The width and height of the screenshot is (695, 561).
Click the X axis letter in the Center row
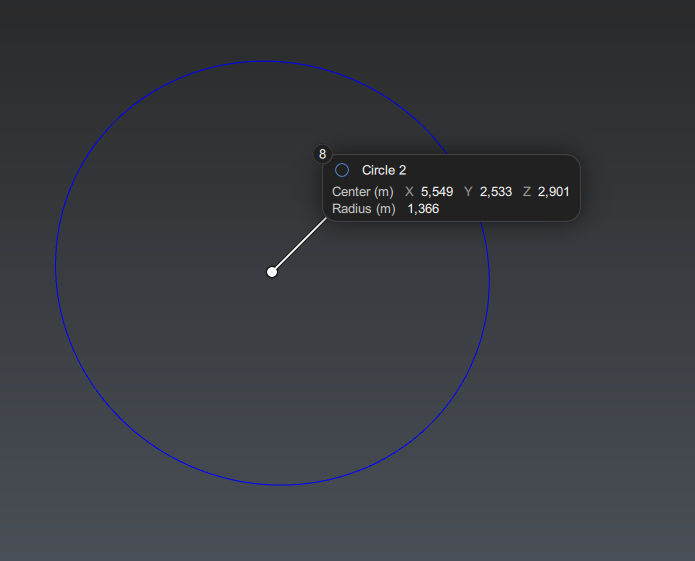tap(409, 191)
